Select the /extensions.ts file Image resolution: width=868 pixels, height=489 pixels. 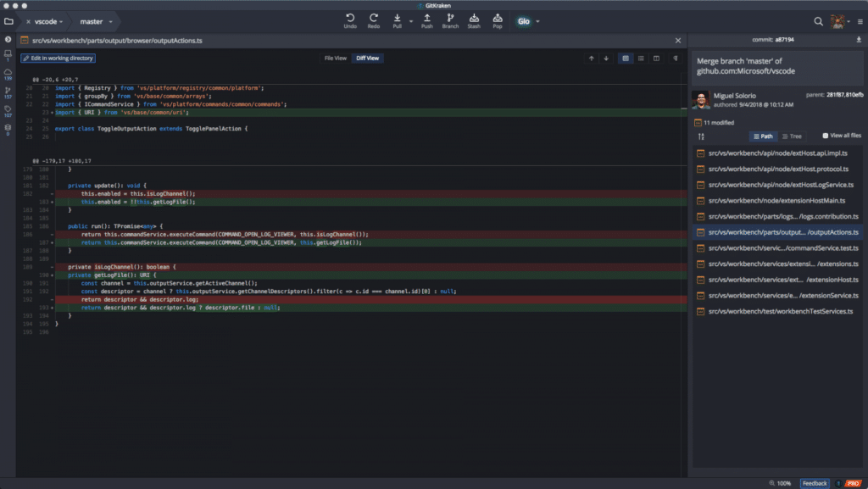click(x=778, y=264)
